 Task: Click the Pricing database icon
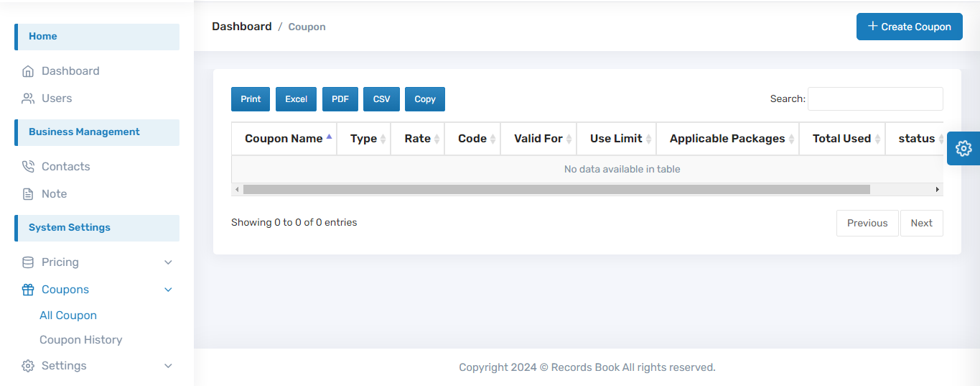pos(28,262)
